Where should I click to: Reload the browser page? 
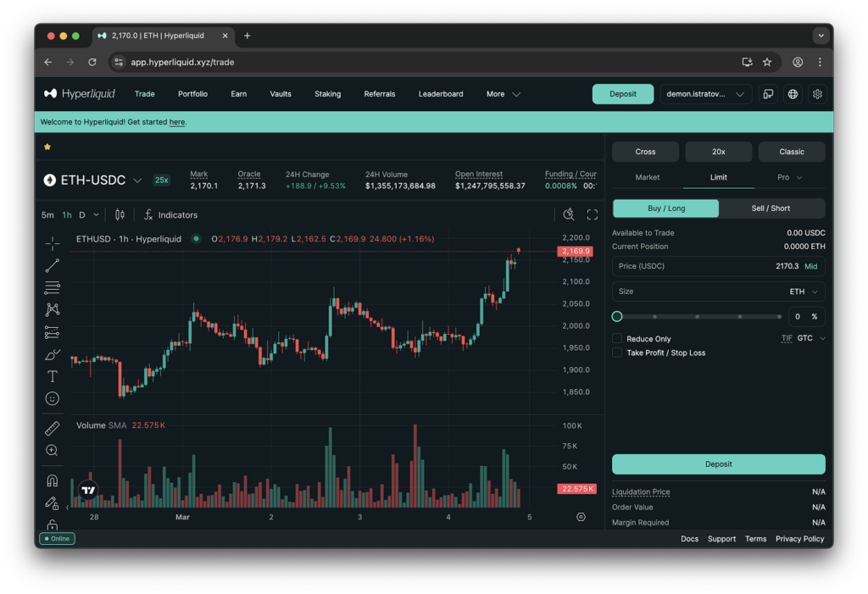coord(92,62)
